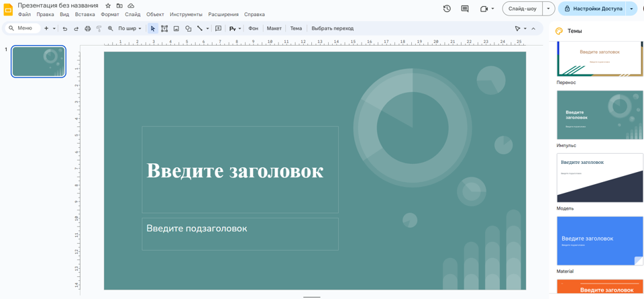The image size is (644, 299).
Task: Click the Фон button
Action: [253, 29]
